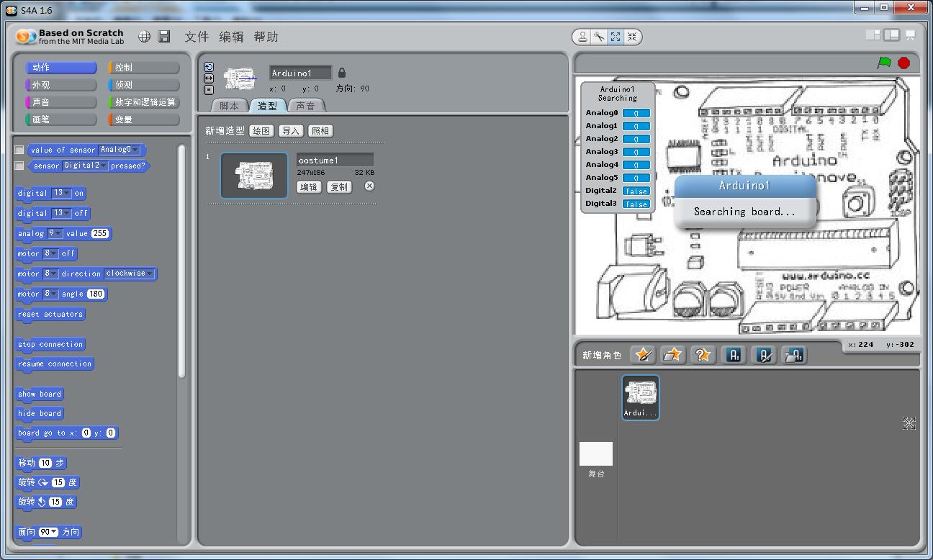
Task: Choose new sprite from file folder icon
Action: pyautogui.click(x=672, y=355)
